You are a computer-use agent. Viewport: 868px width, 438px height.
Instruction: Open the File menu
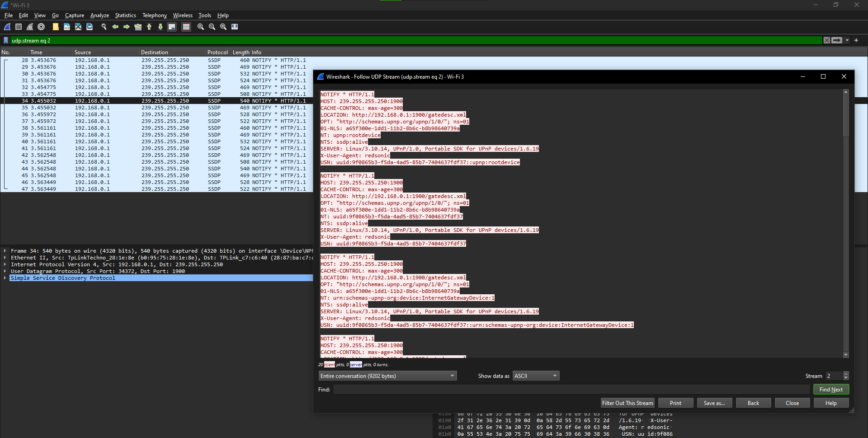9,15
